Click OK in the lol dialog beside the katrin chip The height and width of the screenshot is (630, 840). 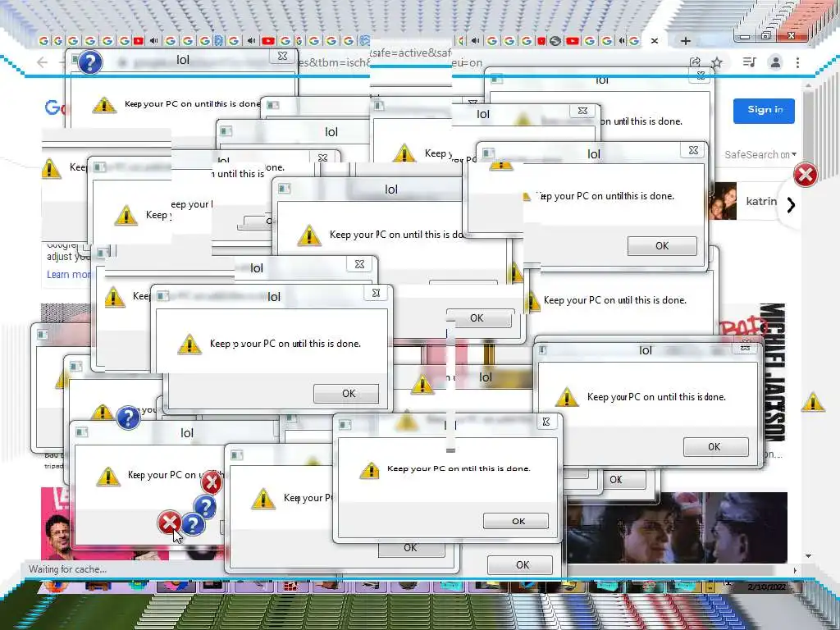coord(662,246)
